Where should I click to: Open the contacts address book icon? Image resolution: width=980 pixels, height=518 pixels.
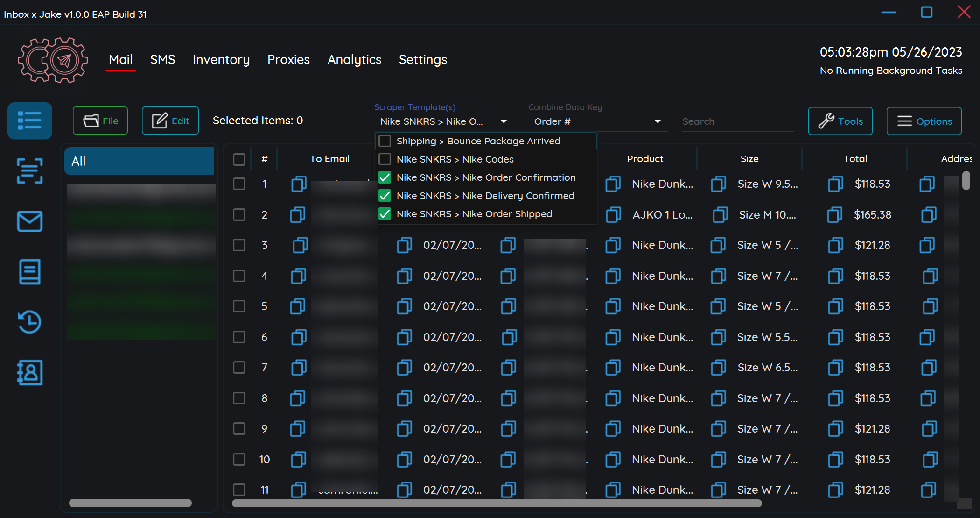[x=29, y=372]
